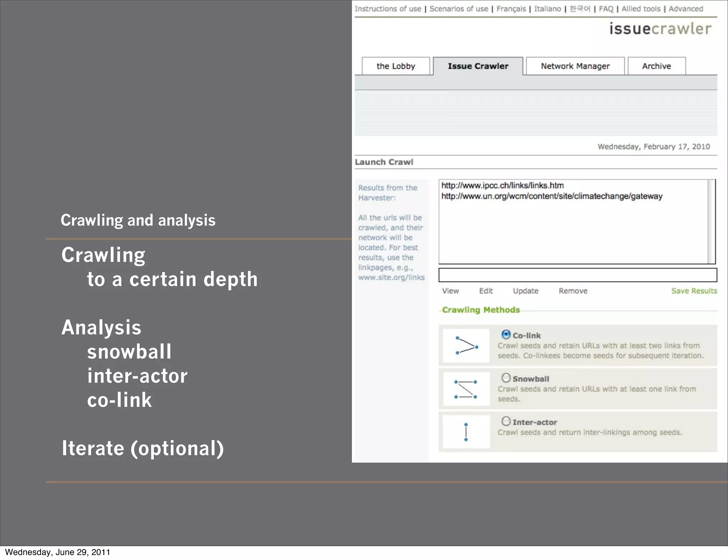Select the un.org climatechange gateway URL
The width and height of the screenshot is (728, 560).
tap(552, 196)
